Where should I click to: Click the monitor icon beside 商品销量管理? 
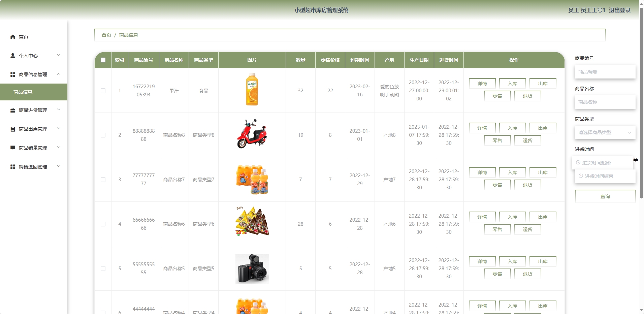click(13, 148)
